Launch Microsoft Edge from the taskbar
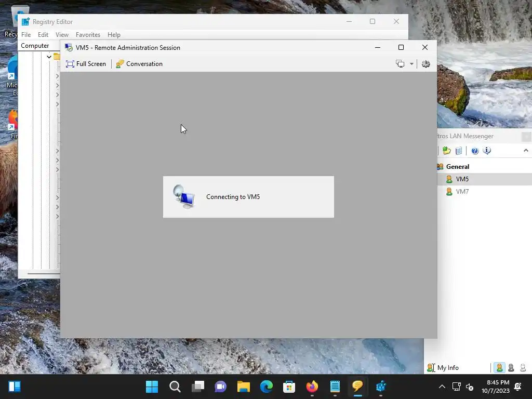Screen dimensions: 532x399 pos(267,387)
